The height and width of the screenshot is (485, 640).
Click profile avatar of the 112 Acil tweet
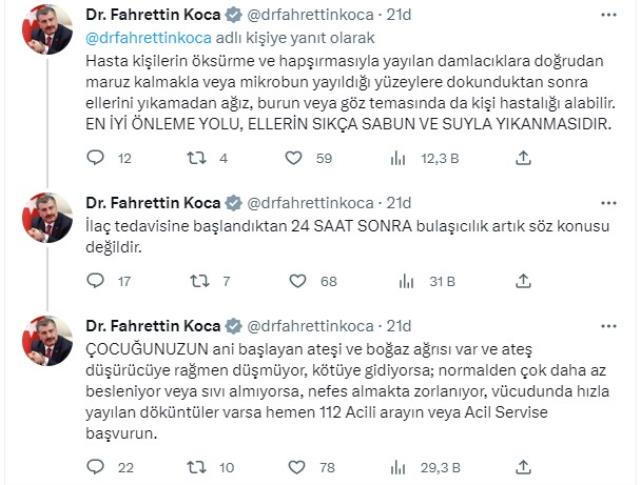tap(47, 342)
